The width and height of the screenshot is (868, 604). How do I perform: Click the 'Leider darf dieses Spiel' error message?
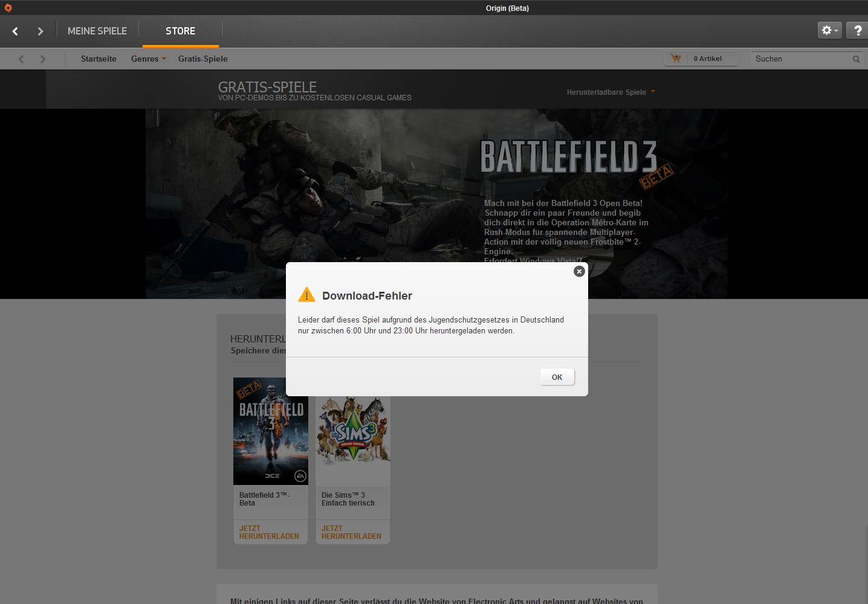[x=431, y=325]
